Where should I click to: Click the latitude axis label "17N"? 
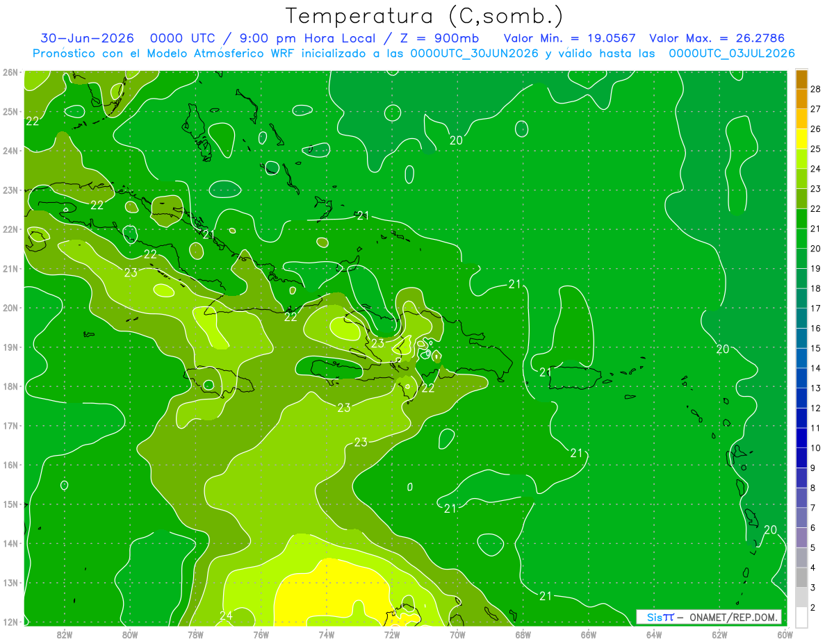[x=10, y=425]
